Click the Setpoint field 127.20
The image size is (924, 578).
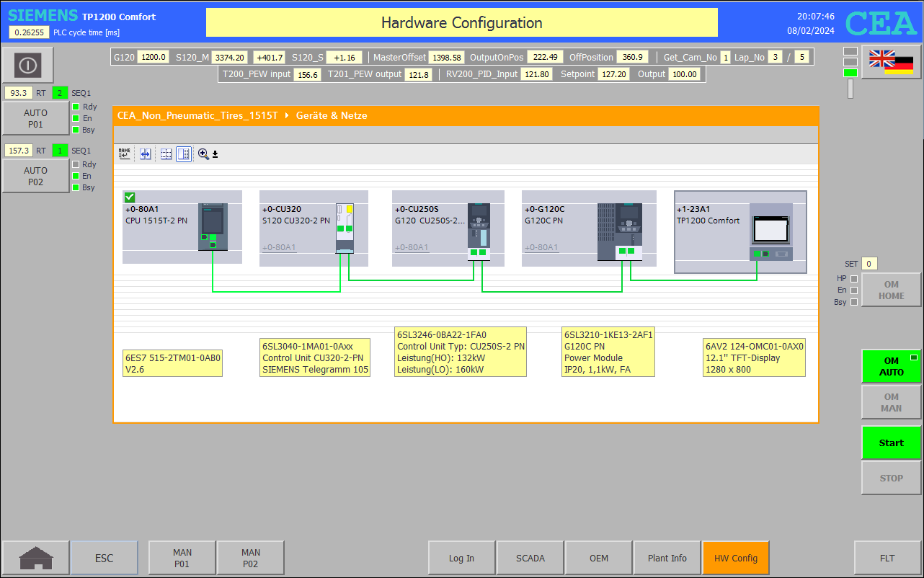click(x=614, y=74)
